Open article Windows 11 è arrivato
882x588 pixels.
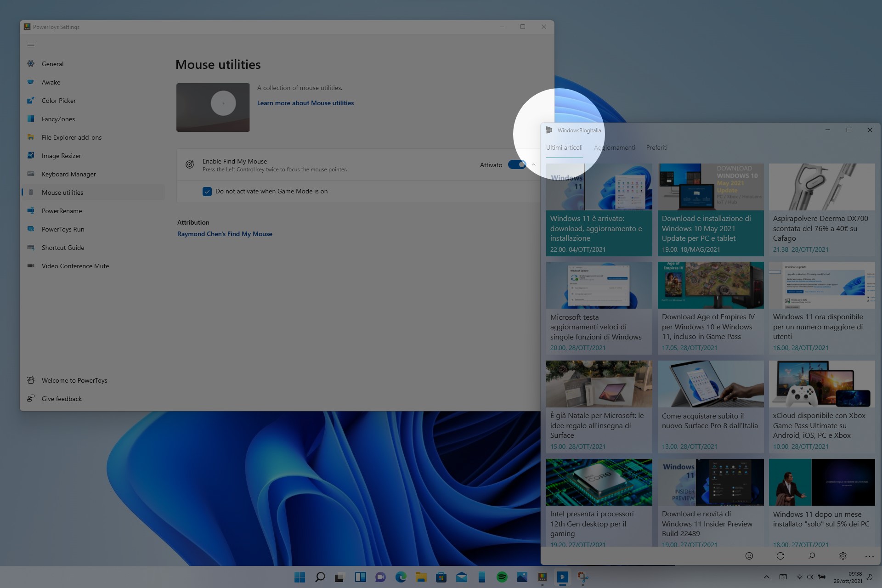tap(599, 210)
